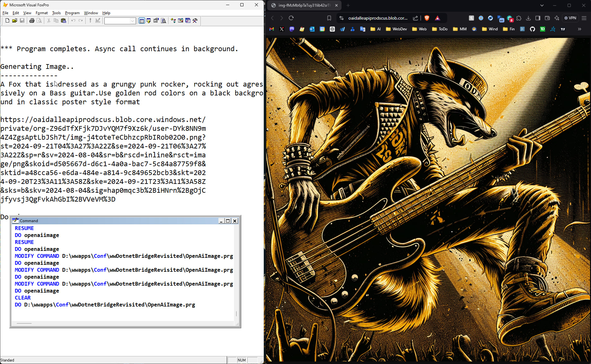Viewport: 591px width, 364px height.
Task: Open the browser downloads icon
Action: point(528,18)
